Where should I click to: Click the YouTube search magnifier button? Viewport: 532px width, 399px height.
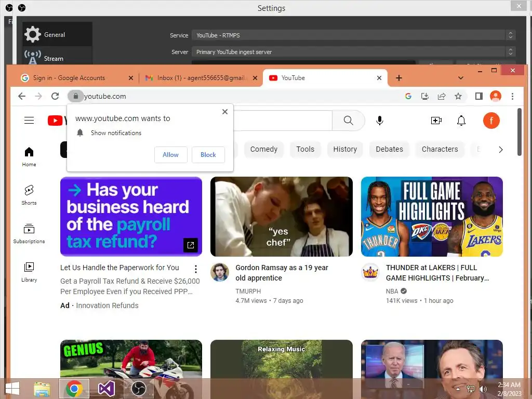coord(349,121)
